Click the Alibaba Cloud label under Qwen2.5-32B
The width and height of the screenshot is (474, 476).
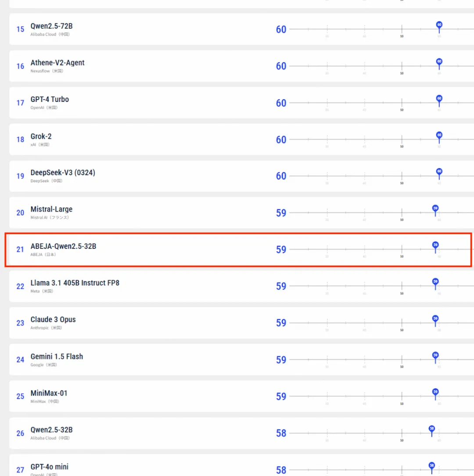(50, 438)
